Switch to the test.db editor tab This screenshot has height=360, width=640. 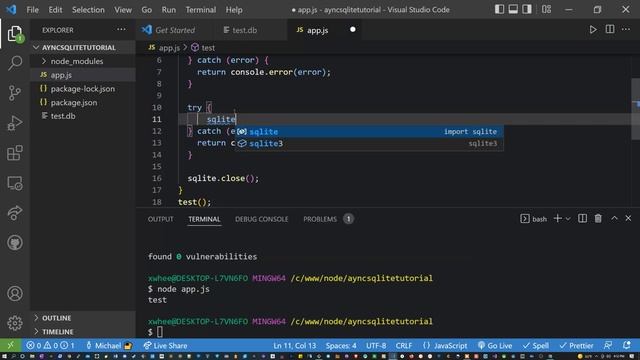tap(244, 30)
